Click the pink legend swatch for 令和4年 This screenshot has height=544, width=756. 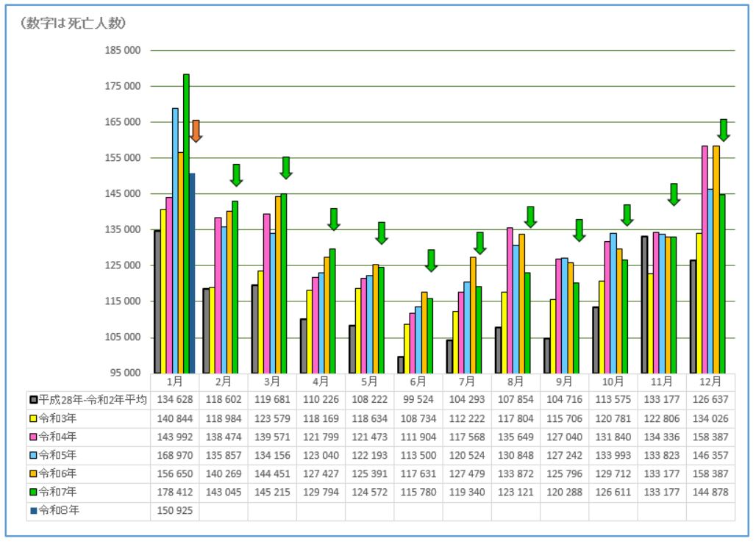point(34,437)
